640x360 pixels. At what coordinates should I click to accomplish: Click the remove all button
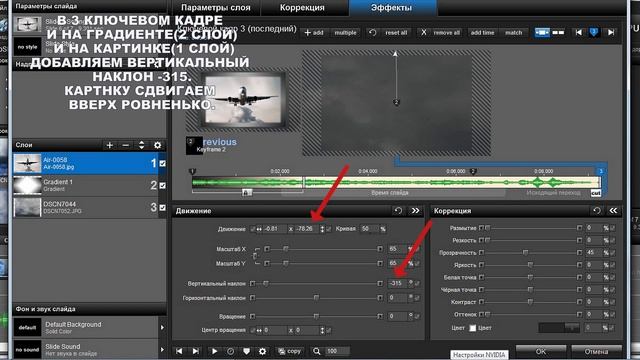(447, 32)
